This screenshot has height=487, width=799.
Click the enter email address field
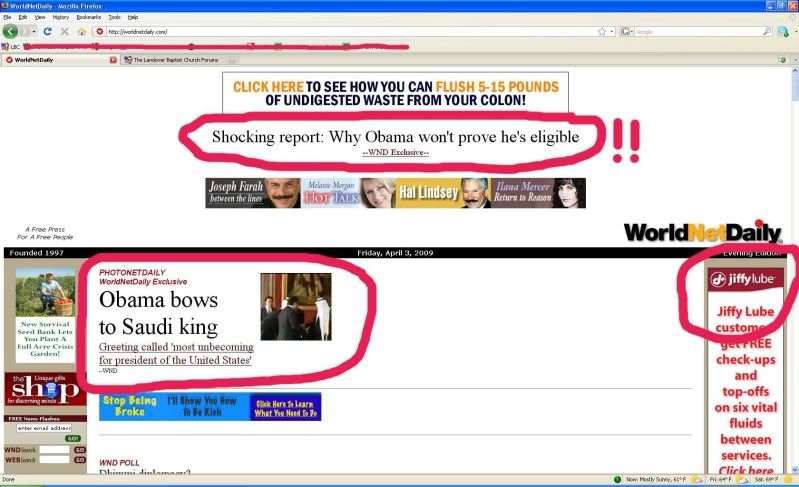[44, 428]
